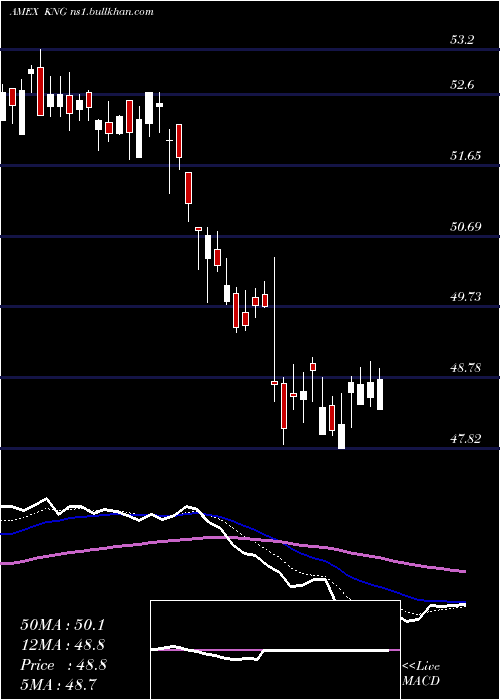Click the '<<Live MACD' label
The image size is (500, 700).
click(421, 673)
